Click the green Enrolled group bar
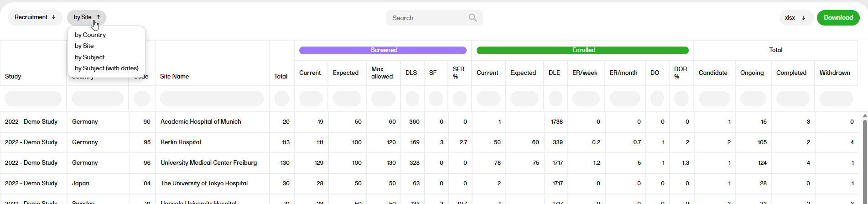Viewport: 868px width, 204px height. pos(582,50)
